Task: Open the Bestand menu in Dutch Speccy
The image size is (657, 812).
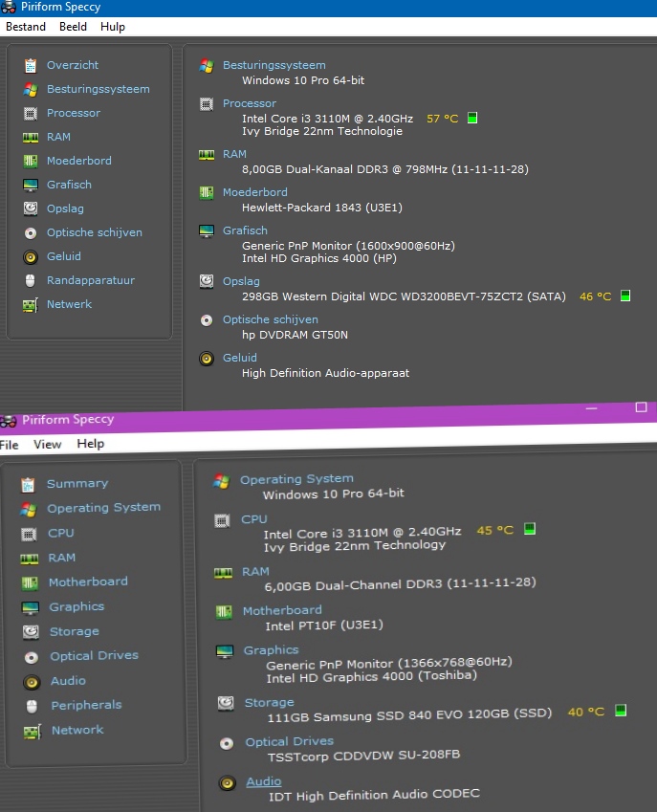Action: tap(26, 27)
